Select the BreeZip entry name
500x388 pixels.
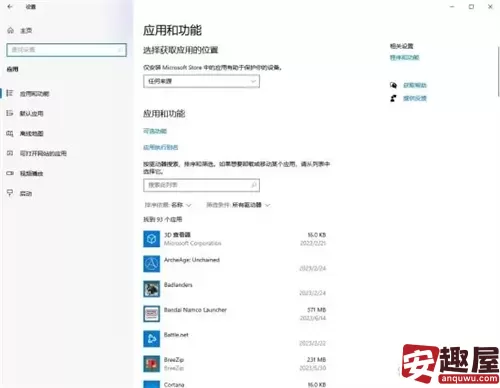tap(174, 360)
